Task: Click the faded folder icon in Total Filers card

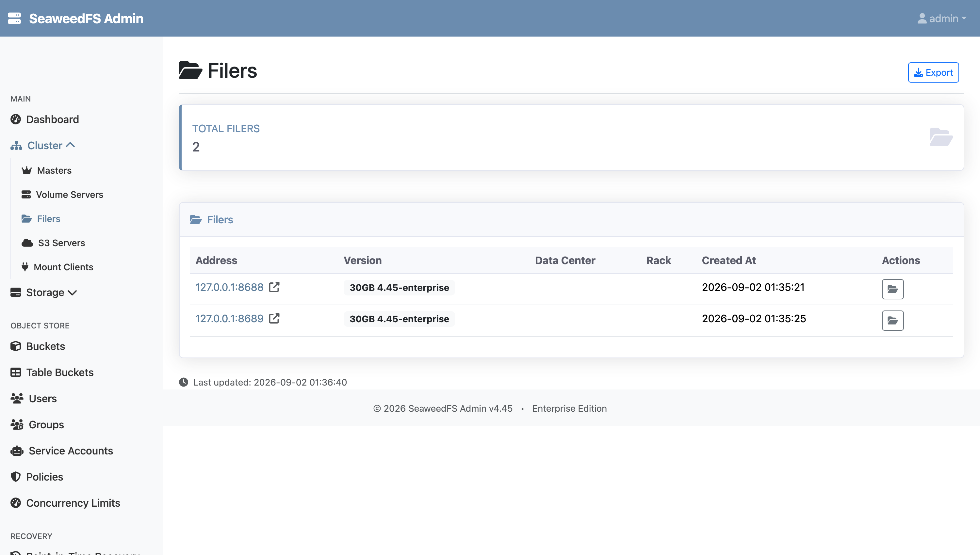Action: (941, 137)
